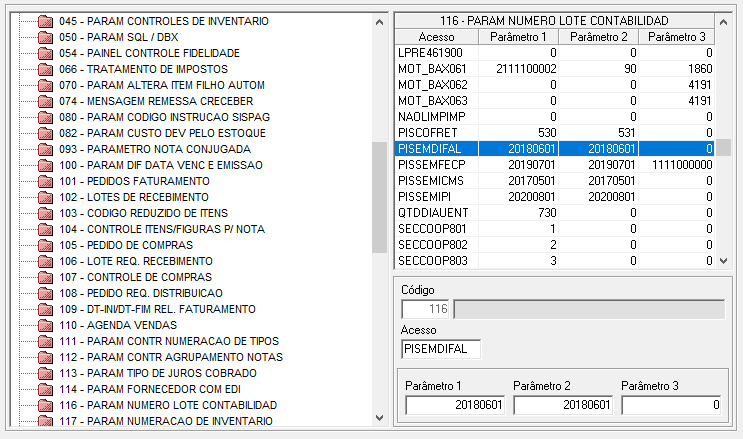
Task: Click folder icon for 116 - PARAM NUMERO LOTE CONTABILIDAD
Action: (45, 405)
